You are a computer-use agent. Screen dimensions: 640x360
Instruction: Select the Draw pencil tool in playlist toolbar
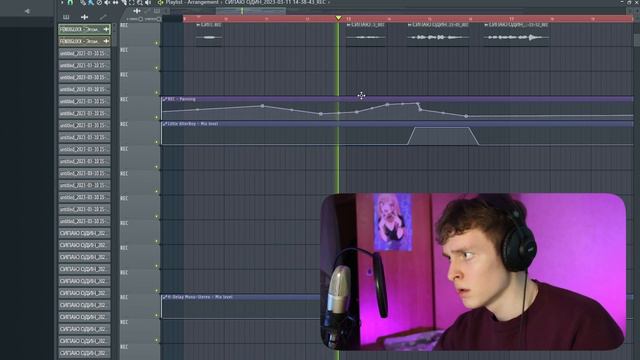coord(83,2)
